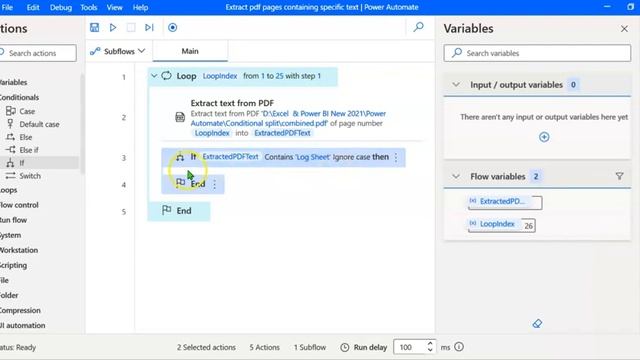The image size is (640, 360).
Task: Click the '1 Subflow' status text
Action: click(310, 347)
